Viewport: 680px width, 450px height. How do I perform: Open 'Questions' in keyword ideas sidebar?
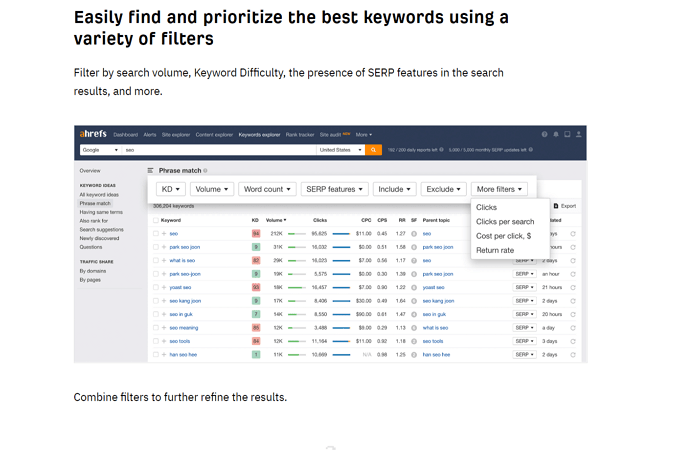(x=91, y=247)
